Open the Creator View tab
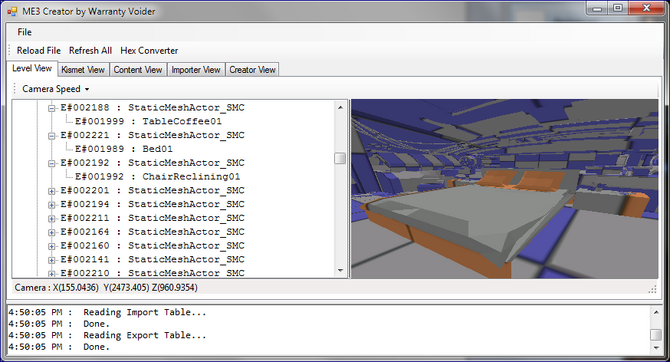Viewport: 670px width, 362px height. click(x=252, y=70)
